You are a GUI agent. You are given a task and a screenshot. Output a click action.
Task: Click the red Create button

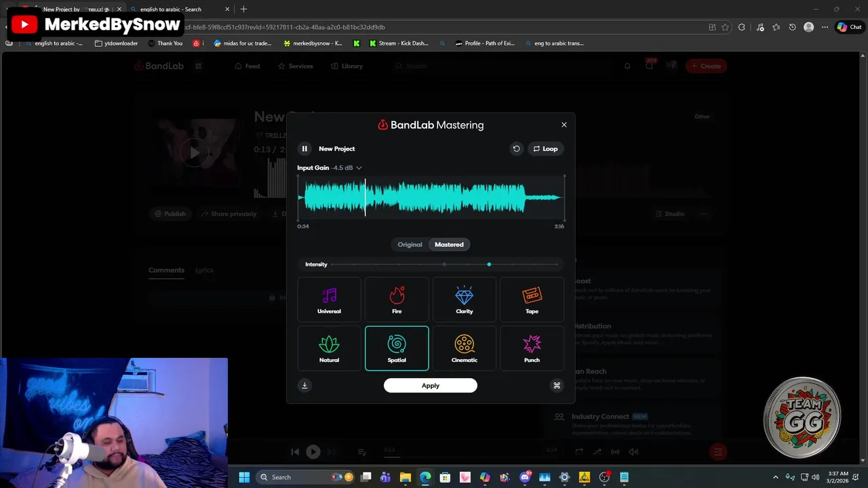706,66
